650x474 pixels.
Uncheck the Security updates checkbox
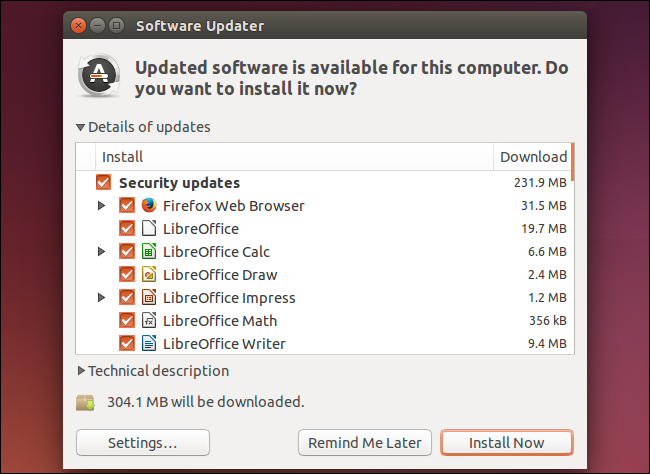tap(103, 183)
